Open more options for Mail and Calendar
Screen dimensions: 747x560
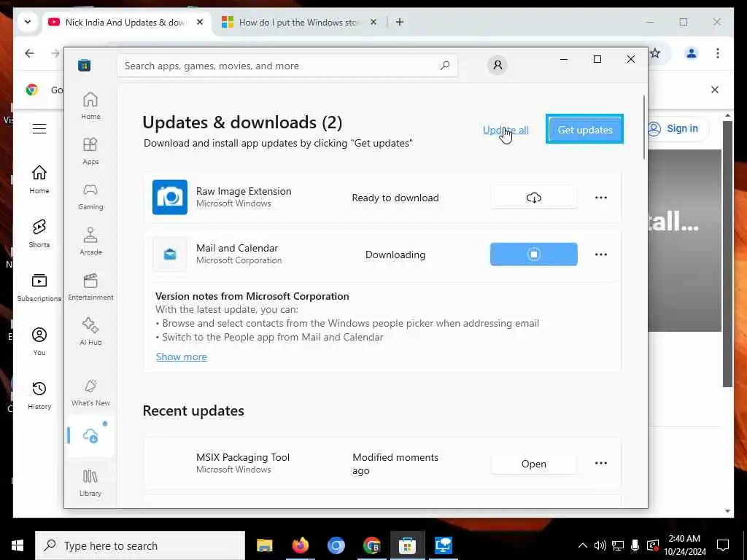pyautogui.click(x=601, y=254)
